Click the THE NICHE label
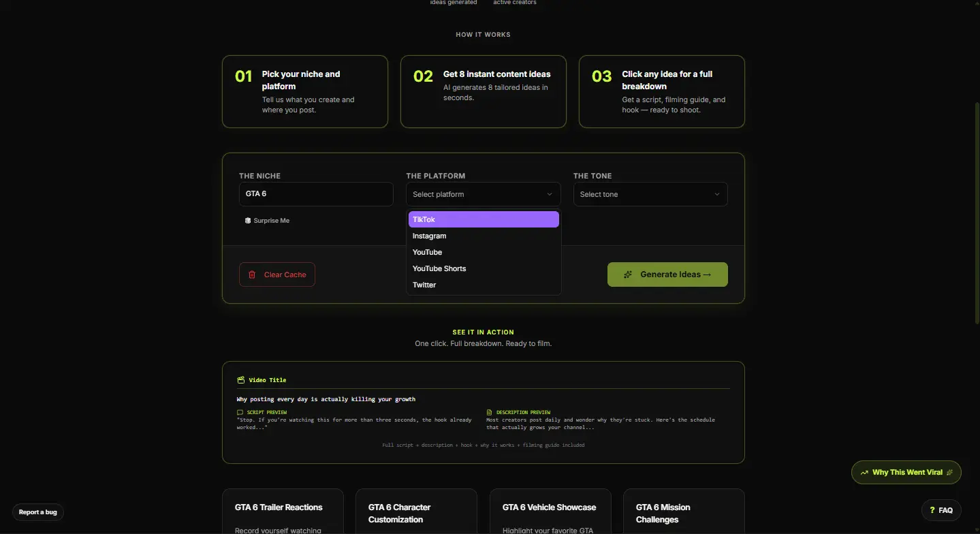 click(260, 176)
